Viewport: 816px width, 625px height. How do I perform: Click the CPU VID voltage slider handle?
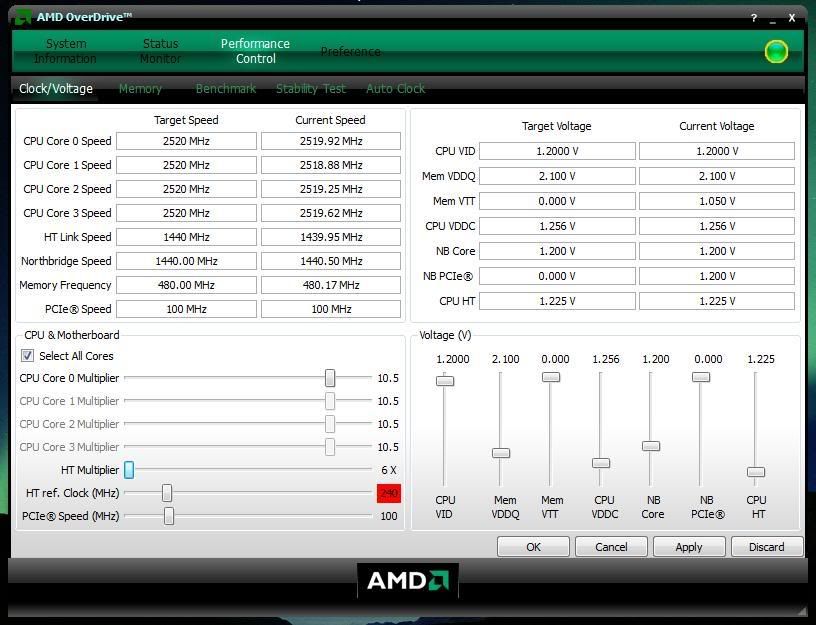445,380
